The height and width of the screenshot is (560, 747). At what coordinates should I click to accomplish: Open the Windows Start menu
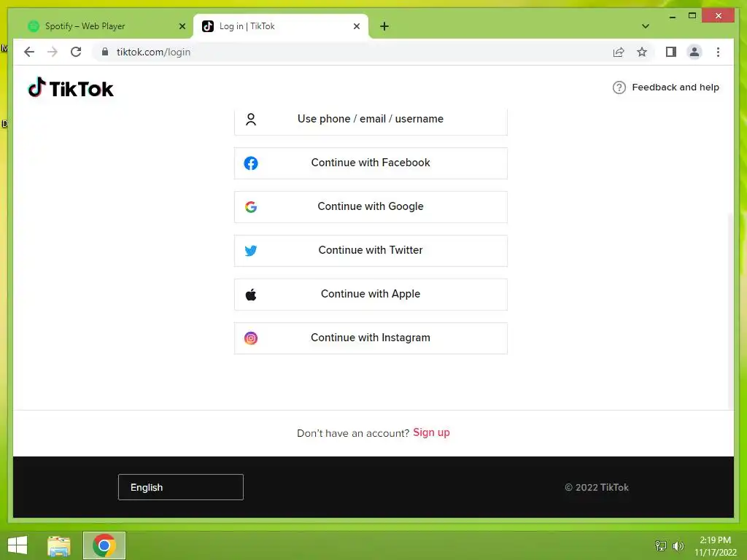pyautogui.click(x=18, y=545)
